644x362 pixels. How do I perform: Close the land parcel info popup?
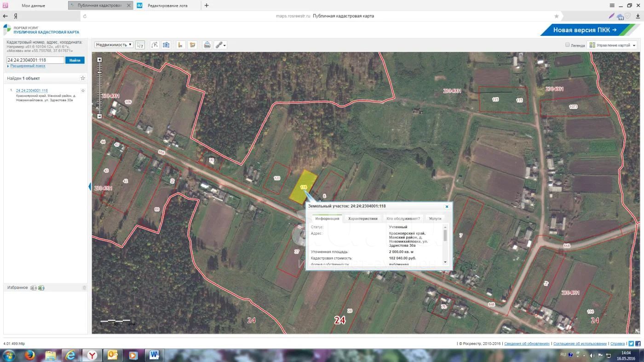coord(447,207)
